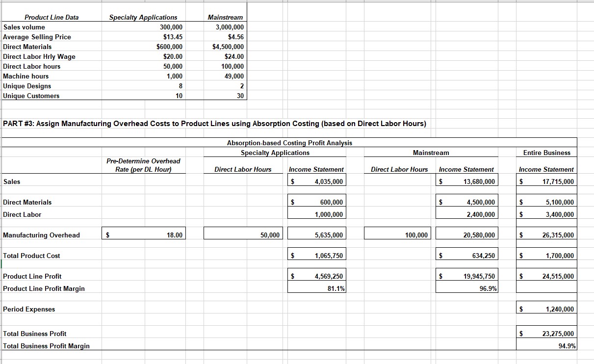Click the Product Line Data header cell
The image size is (594, 364).
pyautogui.click(x=51, y=17)
